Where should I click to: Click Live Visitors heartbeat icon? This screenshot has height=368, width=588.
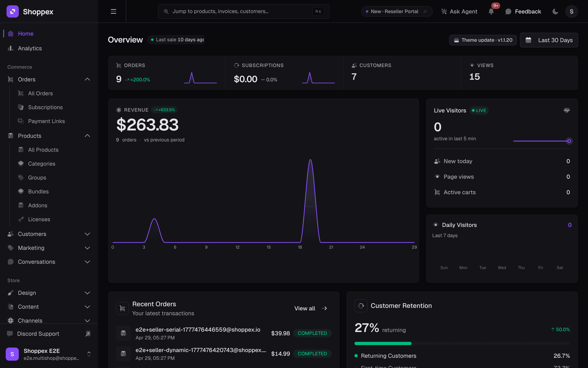coord(567,110)
